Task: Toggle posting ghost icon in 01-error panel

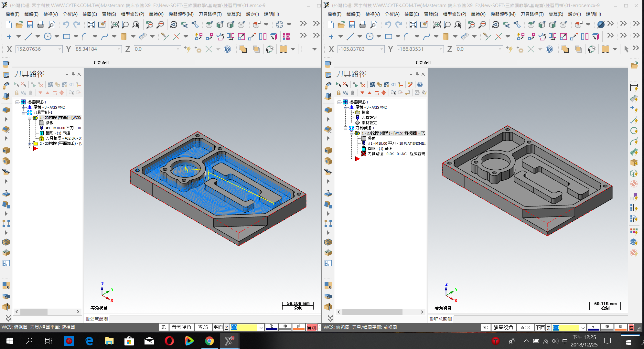Action: [x=353, y=93]
